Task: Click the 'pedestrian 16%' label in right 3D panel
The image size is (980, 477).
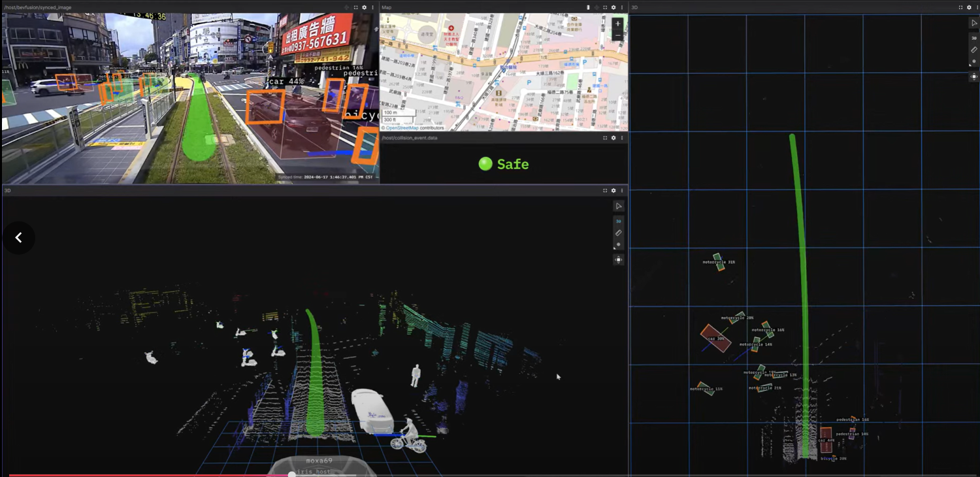Action: [853, 419]
